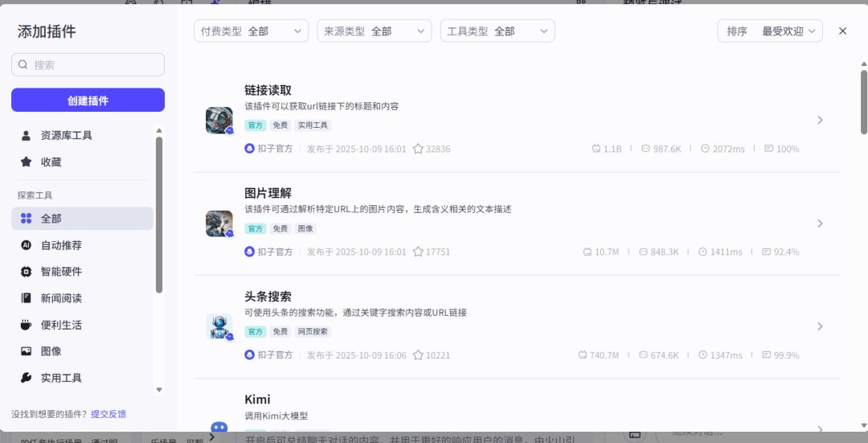This screenshot has width=868, height=443.
Task: Expand the 头条搜索 plugin chevron
Action: pos(821,326)
